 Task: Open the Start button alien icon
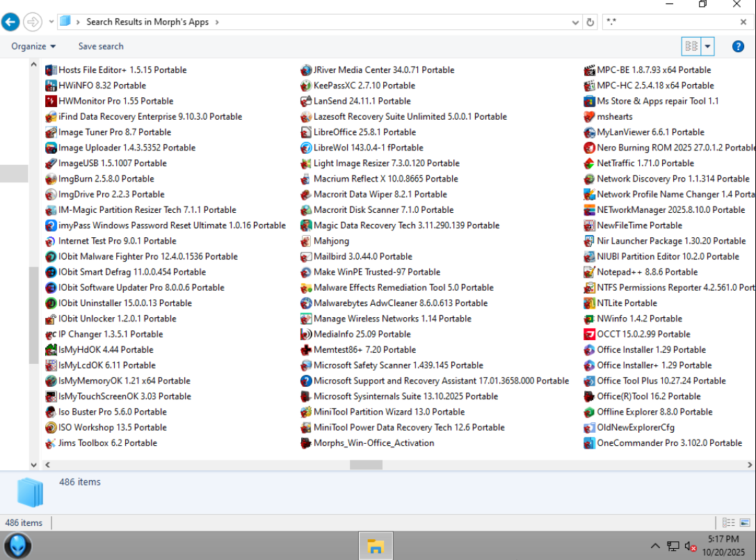[x=18, y=546]
